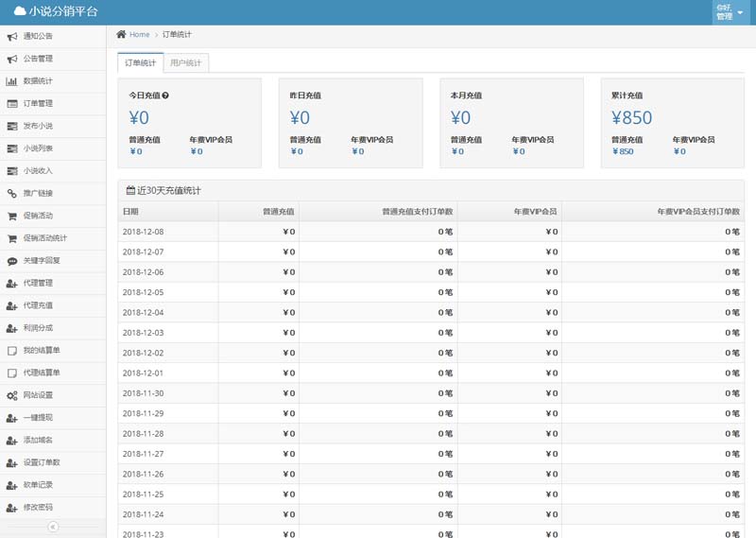
Task: Click the 我的结算单 note icon
Action: [12, 350]
